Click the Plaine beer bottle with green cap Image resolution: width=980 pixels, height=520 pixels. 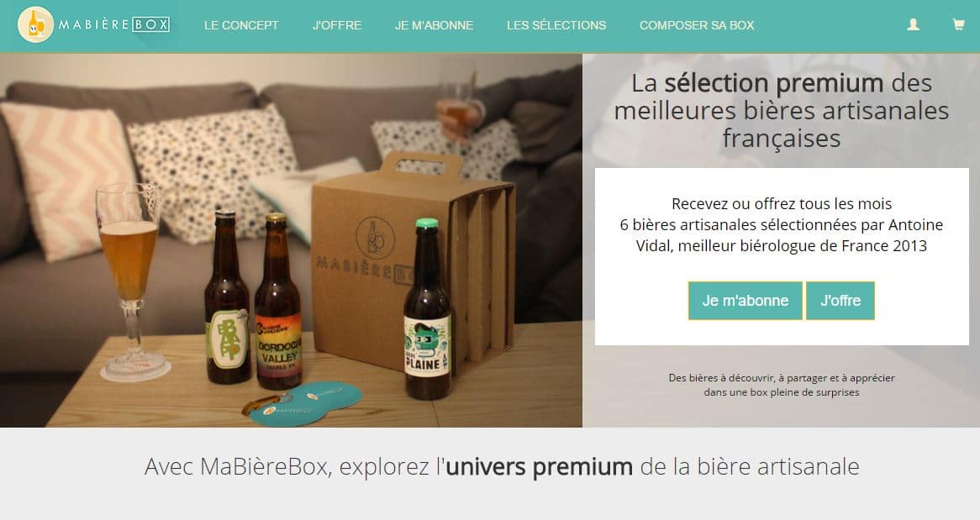point(427,309)
